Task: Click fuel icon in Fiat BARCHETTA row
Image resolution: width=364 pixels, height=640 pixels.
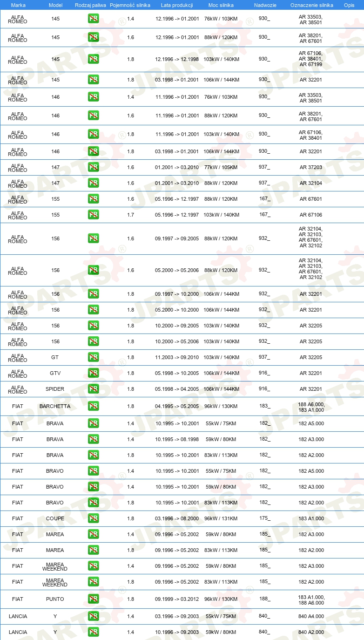Action: pyautogui.click(x=93, y=406)
